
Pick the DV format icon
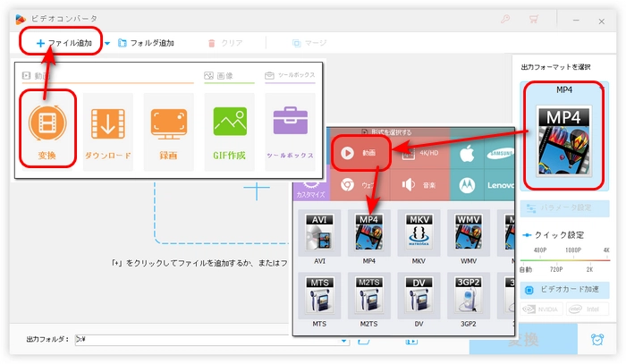click(419, 297)
